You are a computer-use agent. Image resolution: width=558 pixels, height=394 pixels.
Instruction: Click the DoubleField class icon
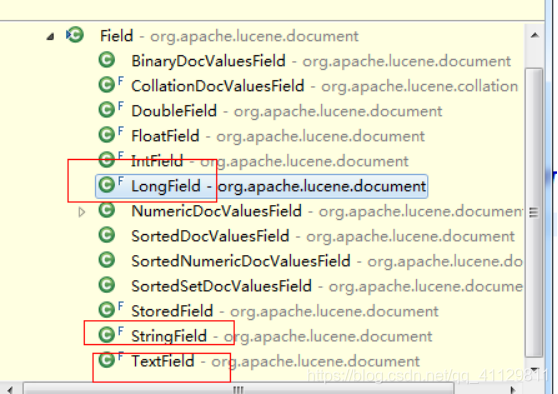(x=107, y=110)
